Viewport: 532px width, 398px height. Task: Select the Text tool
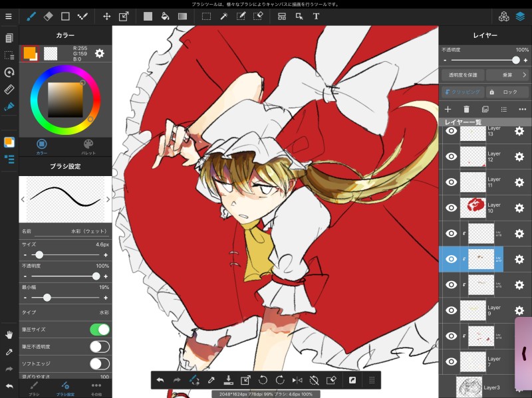point(316,16)
